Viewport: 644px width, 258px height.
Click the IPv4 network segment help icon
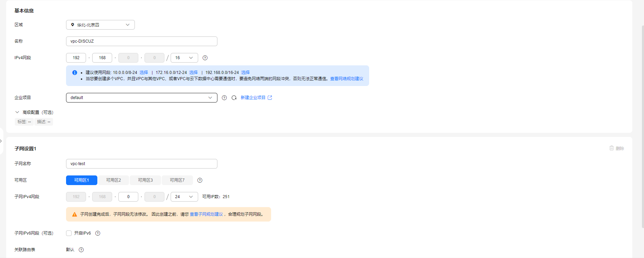[205, 58]
